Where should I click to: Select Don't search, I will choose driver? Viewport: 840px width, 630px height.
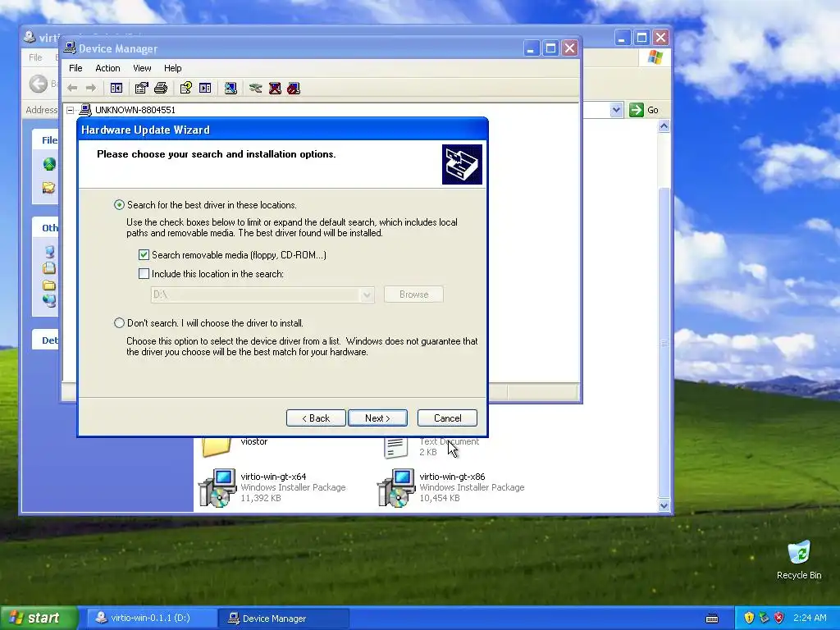119,322
